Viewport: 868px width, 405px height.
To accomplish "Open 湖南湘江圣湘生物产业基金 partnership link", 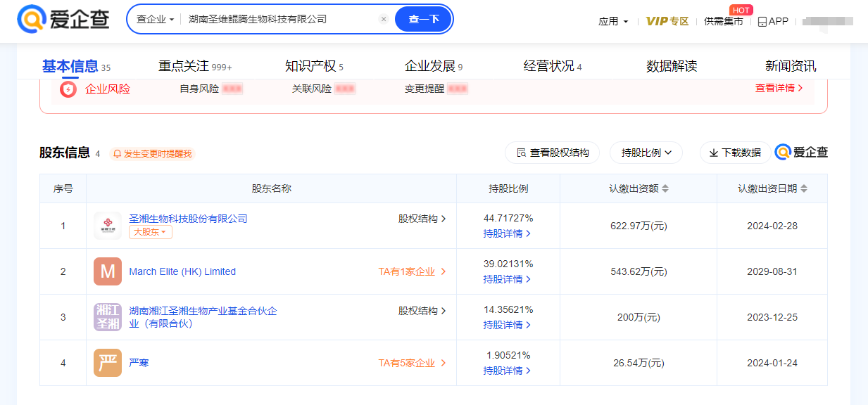I will [203, 317].
